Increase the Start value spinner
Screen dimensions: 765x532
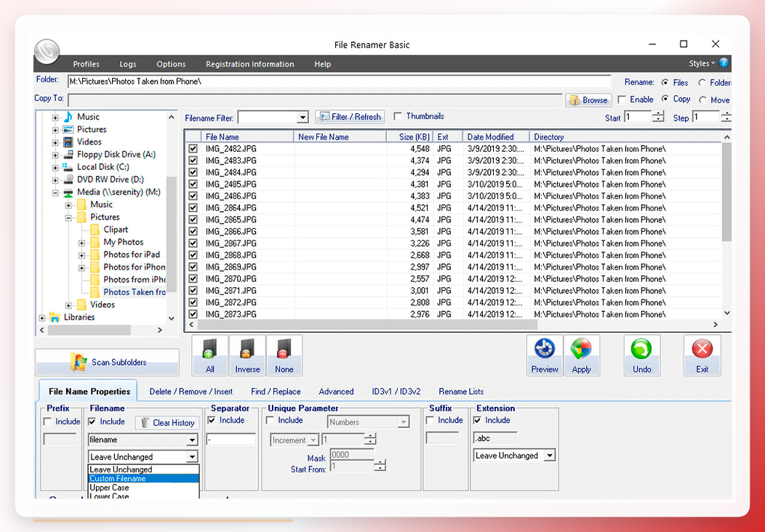point(659,115)
